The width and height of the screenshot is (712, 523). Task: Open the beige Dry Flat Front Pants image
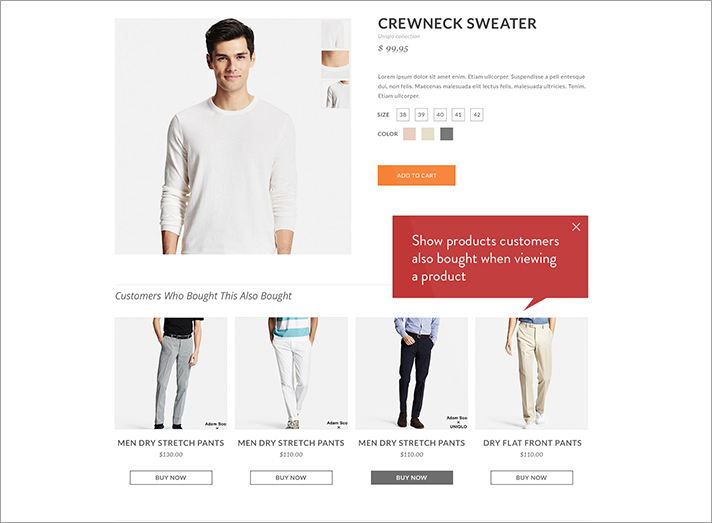tap(532, 373)
